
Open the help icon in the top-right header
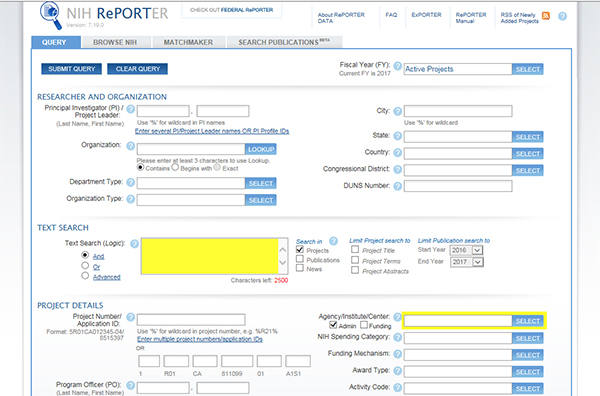(562, 16)
